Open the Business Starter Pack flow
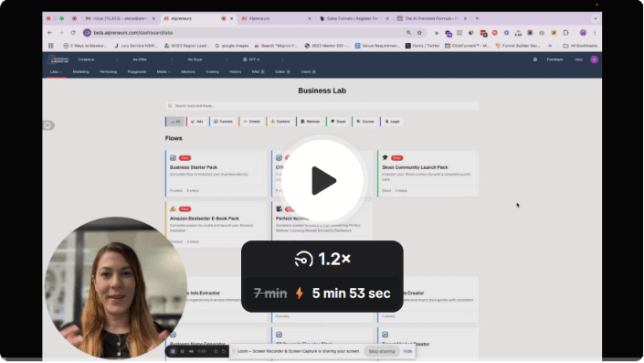Viewport: 644px width, 363px height. [x=216, y=174]
